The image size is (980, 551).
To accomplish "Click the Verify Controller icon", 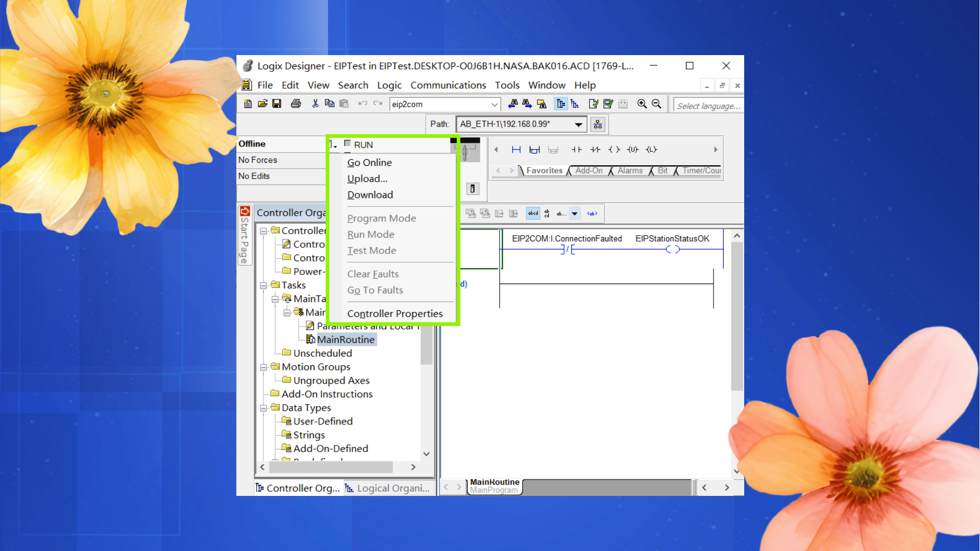I will pyautogui.click(x=608, y=104).
